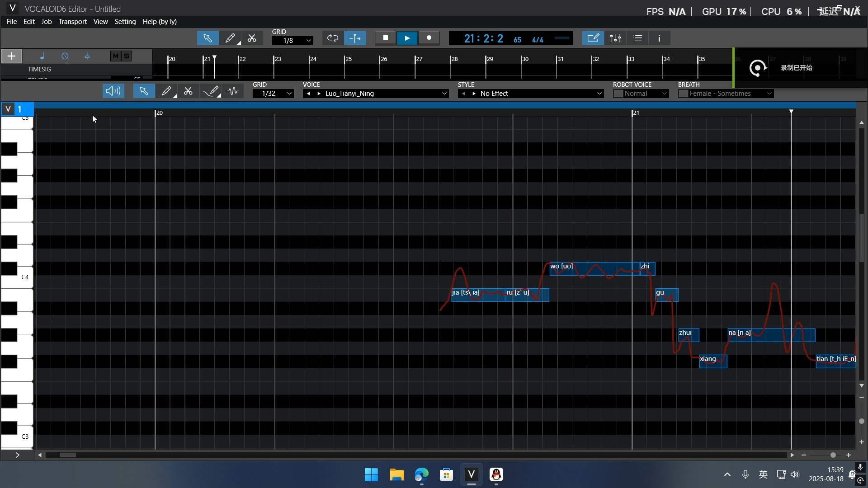The image size is (868, 488).
Task: Toggle auto-scroll follow playhead icon
Action: (x=355, y=38)
